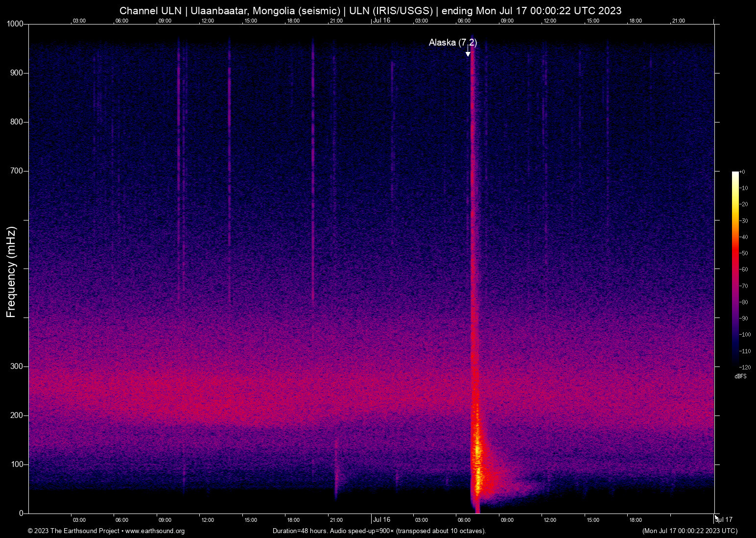The image size is (756, 538).
Task: Select the "0" frequency axis origin label
Action: pos(21,514)
